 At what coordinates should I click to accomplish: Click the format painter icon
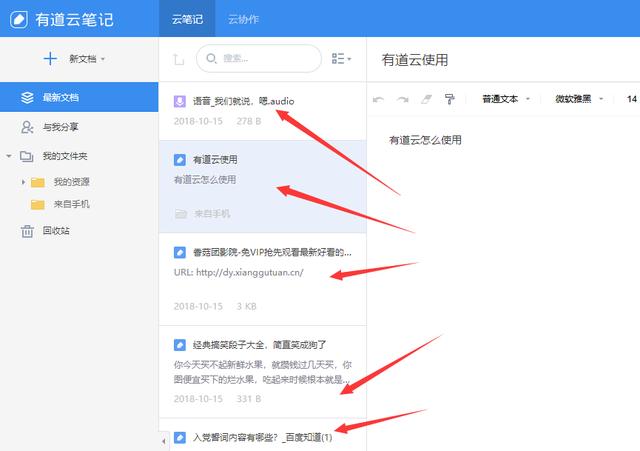pos(450,99)
